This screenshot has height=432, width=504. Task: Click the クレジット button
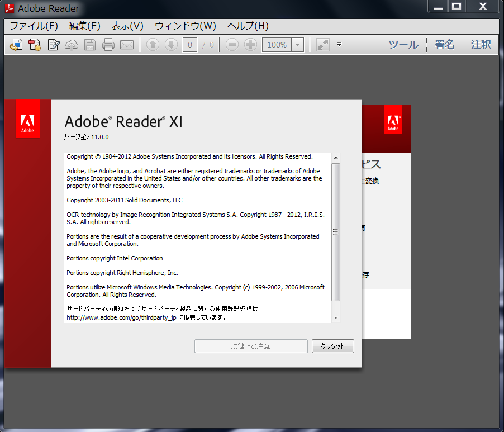tap(333, 346)
